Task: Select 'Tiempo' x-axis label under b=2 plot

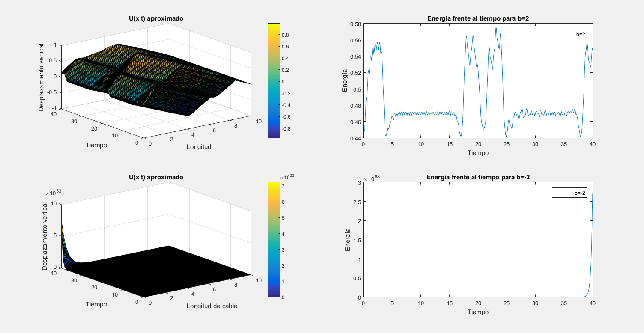Action: coord(478,153)
